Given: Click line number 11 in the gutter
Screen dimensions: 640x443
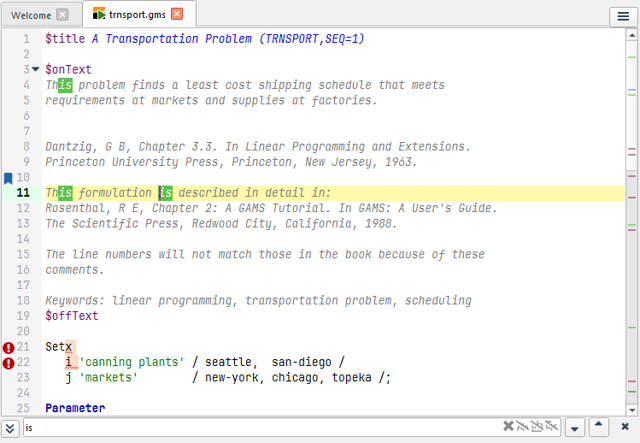Looking at the screenshot, I should [23, 193].
